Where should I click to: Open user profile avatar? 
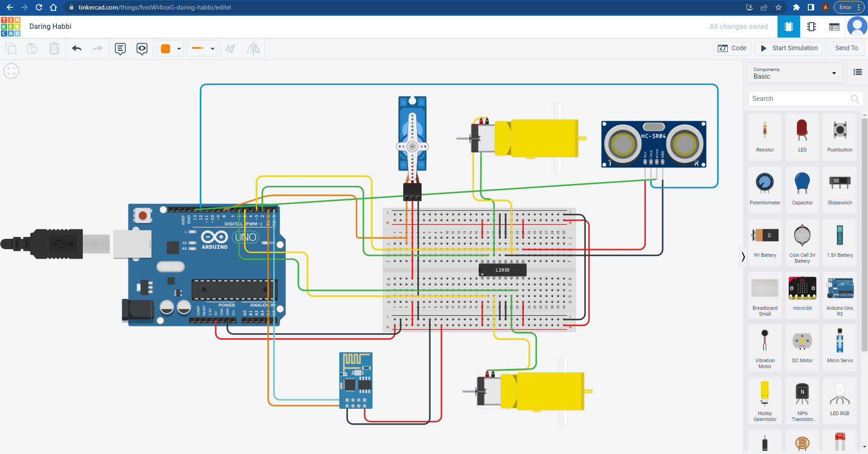(857, 27)
